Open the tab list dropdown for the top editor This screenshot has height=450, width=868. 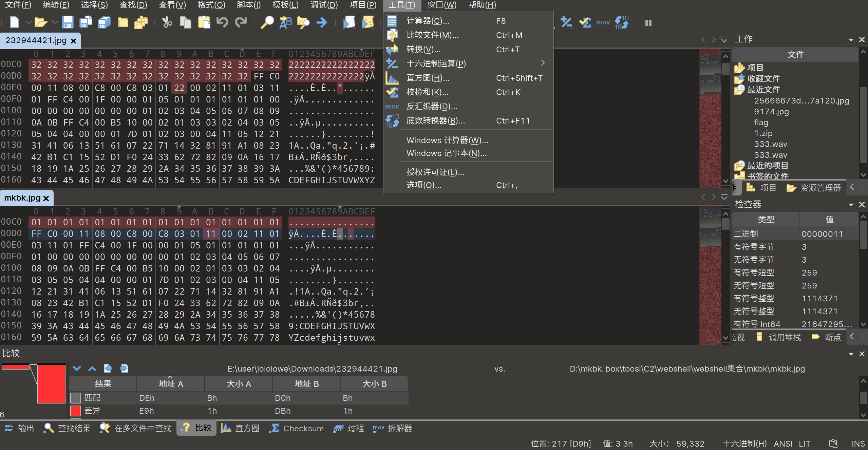(724, 40)
